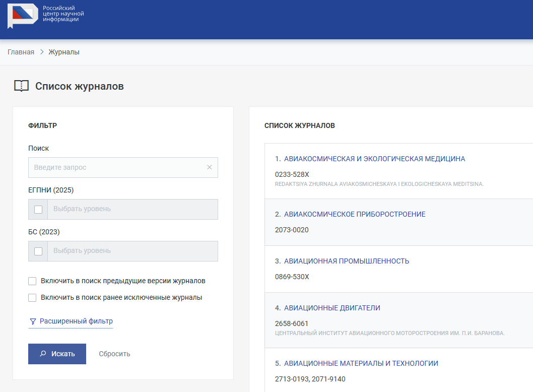Open Авиационные материалы и технологии journal
Viewport: 533px width, 392px height.
click(x=361, y=363)
